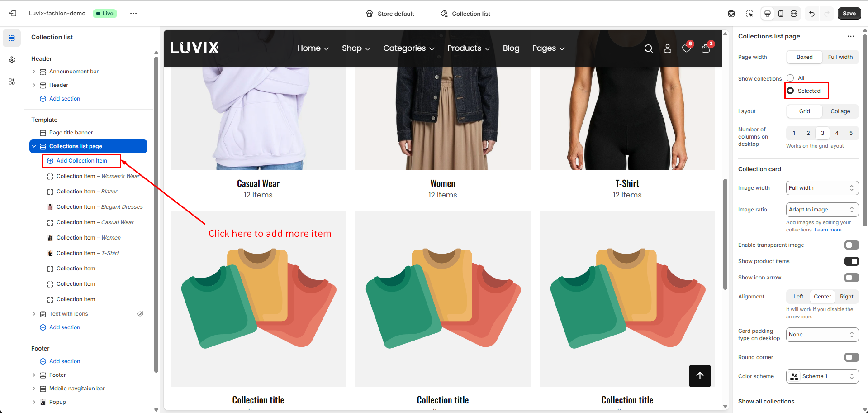The width and height of the screenshot is (868, 413).
Task: Enable transparent image toggle
Action: [x=851, y=245]
